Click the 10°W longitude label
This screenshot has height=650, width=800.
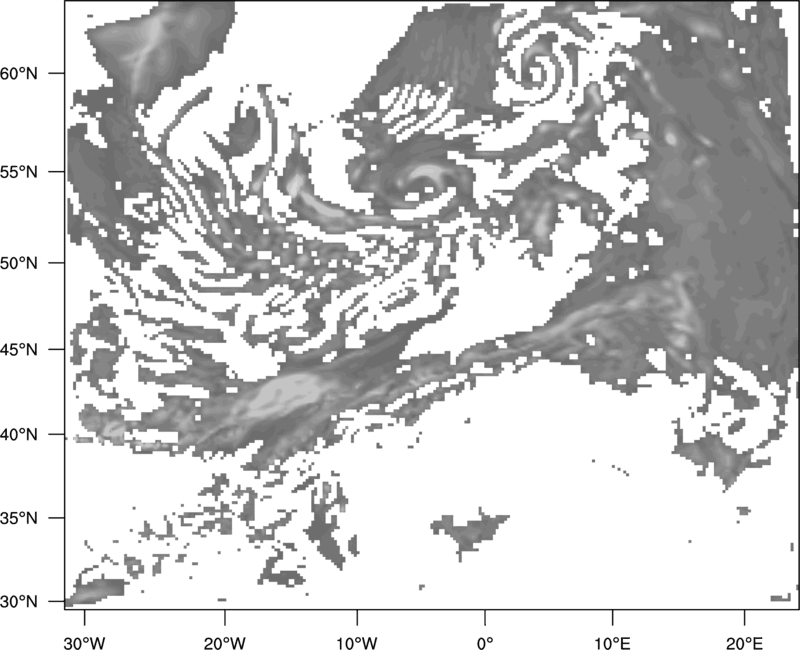pos(357,643)
